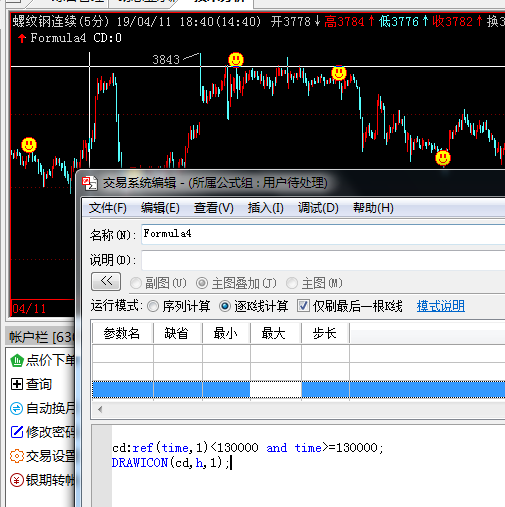Viewport: 505px width, 507px height.
Task: Click the 最小 column header
Action: (x=226, y=333)
